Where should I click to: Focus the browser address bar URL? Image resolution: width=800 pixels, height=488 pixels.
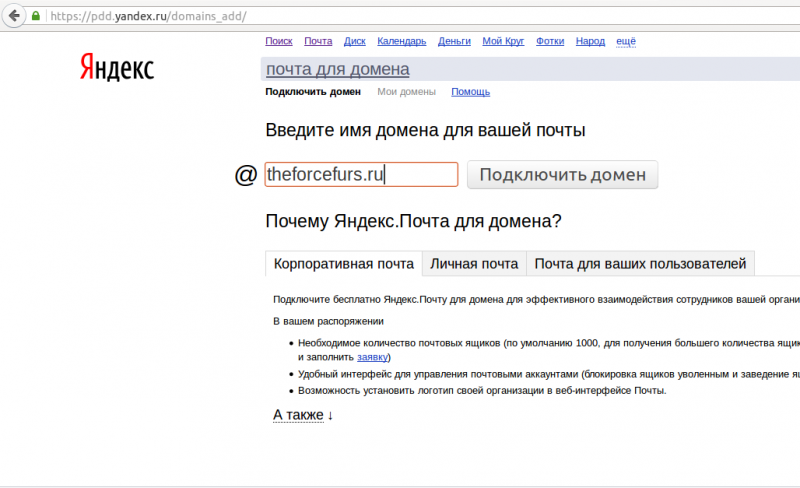[148, 16]
